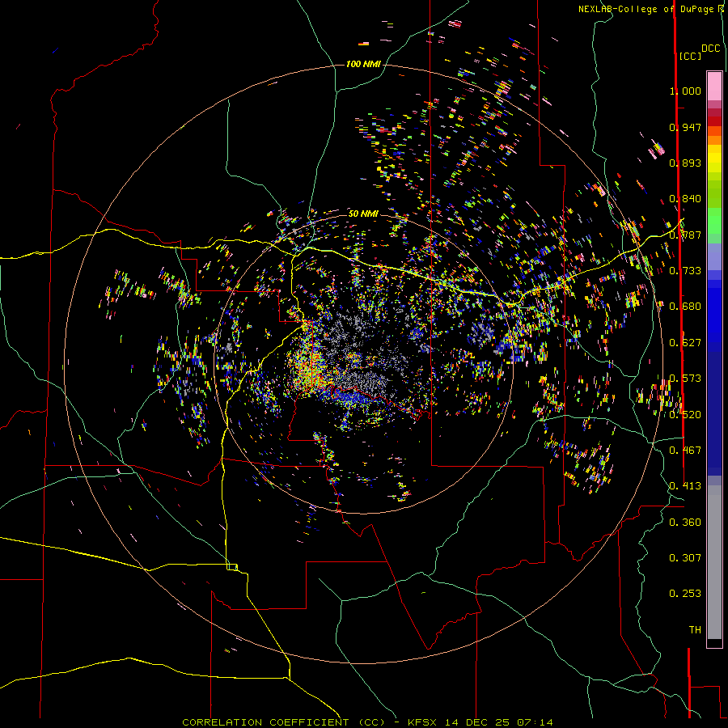Click the 50 NMI range ring label
The height and width of the screenshot is (728, 728).
(363, 214)
